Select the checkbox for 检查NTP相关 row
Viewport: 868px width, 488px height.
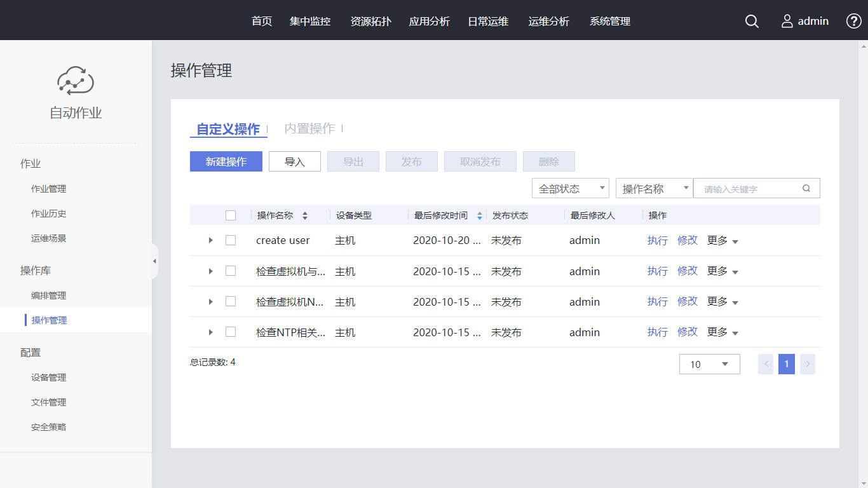tap(231, 332)
